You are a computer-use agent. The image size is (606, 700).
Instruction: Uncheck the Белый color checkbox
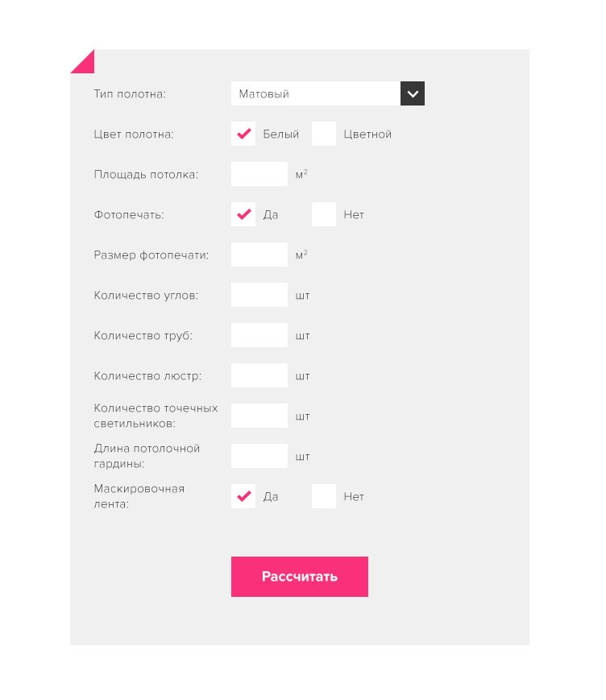pyautogui.click(x=243, y=134)
